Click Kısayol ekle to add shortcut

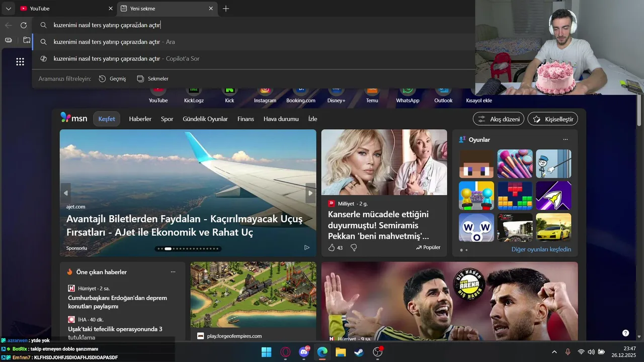click(479, 100)
